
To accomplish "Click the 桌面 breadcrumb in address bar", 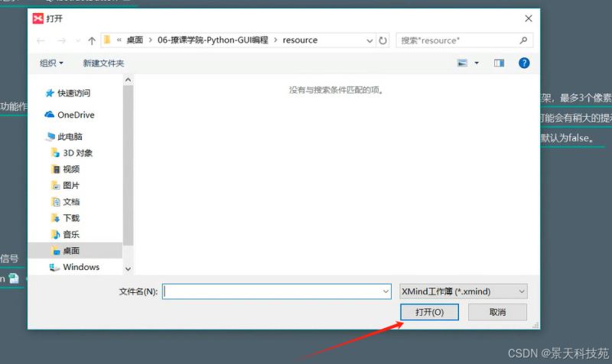I will click(x=135, y=41).
